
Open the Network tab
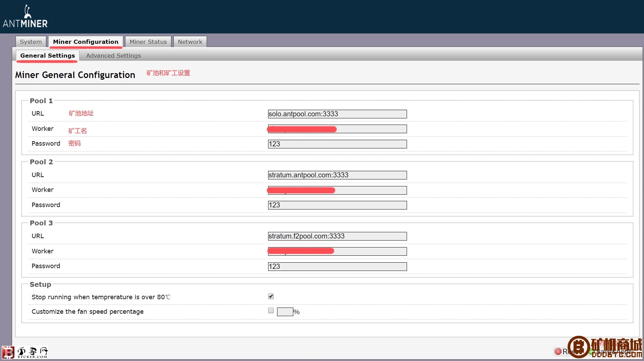coord(190,42)
